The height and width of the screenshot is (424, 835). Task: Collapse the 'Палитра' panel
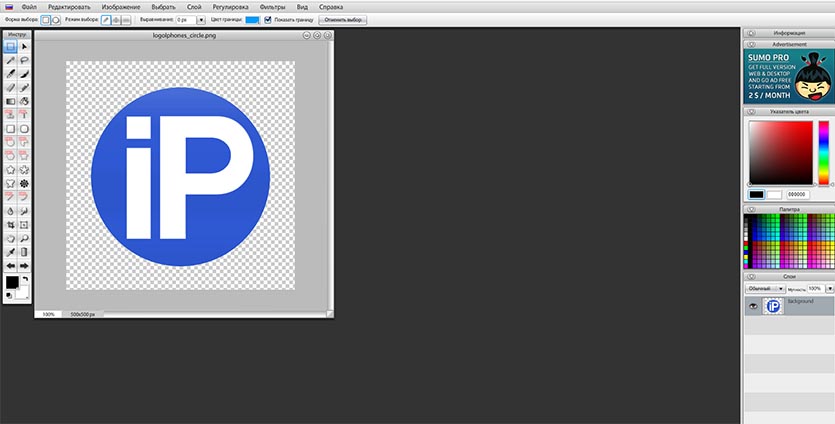751,209
